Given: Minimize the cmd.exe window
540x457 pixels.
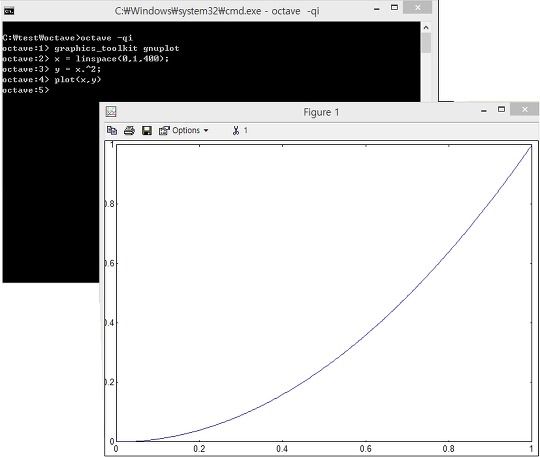Looking at the screenshot, I should (377, 9).
